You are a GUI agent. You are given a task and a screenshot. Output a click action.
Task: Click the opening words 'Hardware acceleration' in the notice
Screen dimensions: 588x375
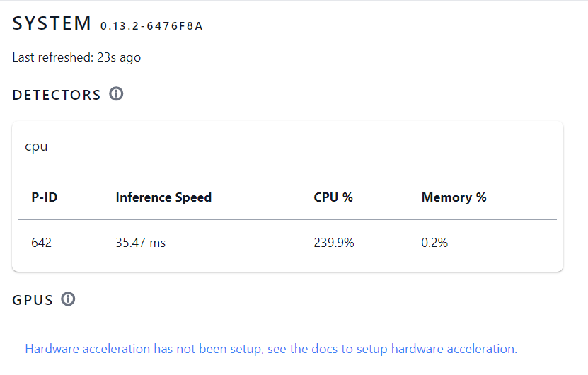click(x=87, y=349)
